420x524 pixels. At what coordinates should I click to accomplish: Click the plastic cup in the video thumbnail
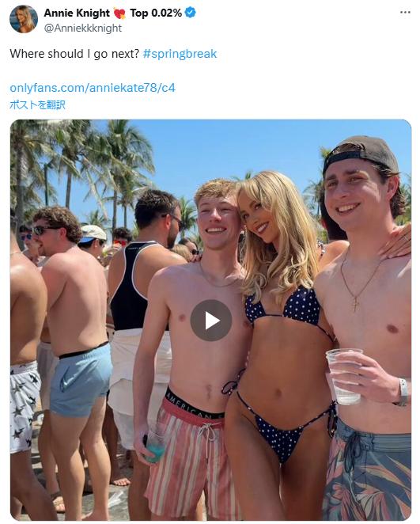(x=344, y=376)
